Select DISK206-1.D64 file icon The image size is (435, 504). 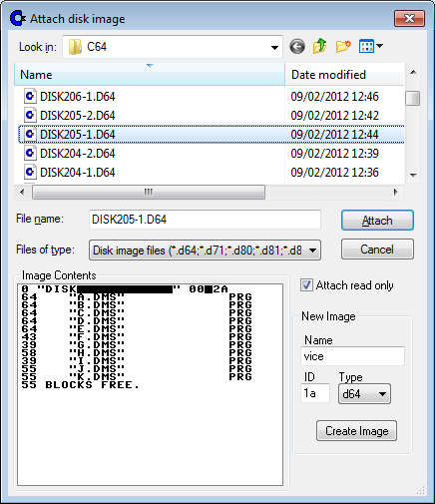(x=30, y=96)
